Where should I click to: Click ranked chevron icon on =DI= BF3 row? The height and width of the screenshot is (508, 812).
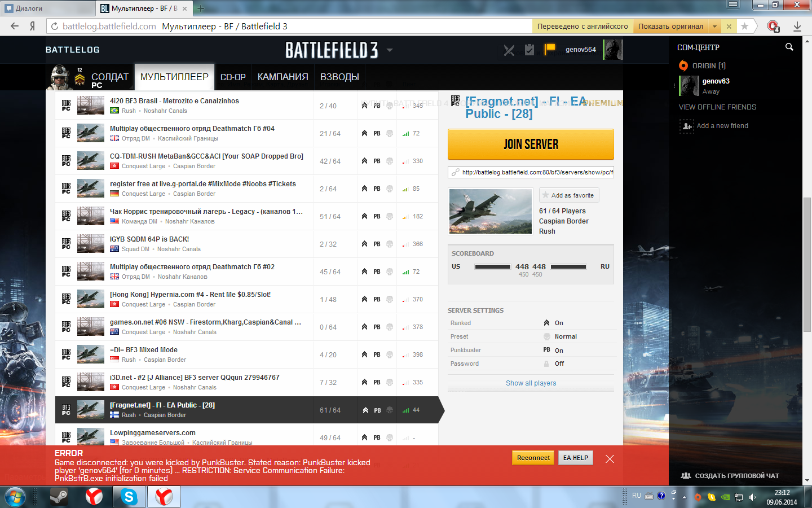tap(364, 355)
